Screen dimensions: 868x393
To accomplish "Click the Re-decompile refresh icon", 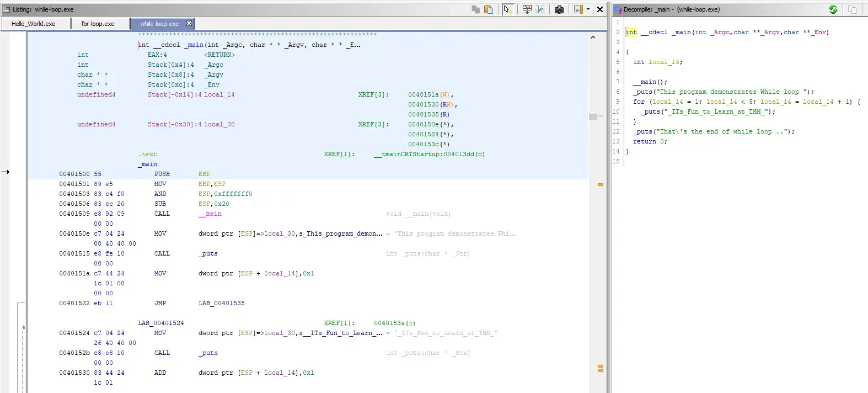I will [x=833, y=9].
